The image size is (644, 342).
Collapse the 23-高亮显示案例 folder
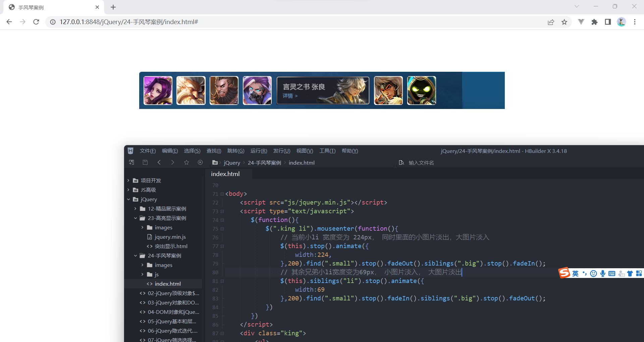[135, 218]
